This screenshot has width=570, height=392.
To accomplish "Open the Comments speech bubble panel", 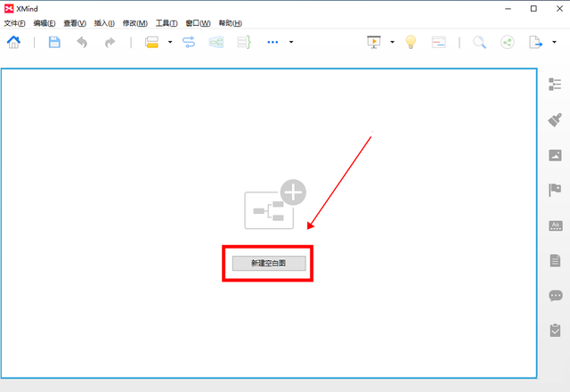I will tap(556, 296).
